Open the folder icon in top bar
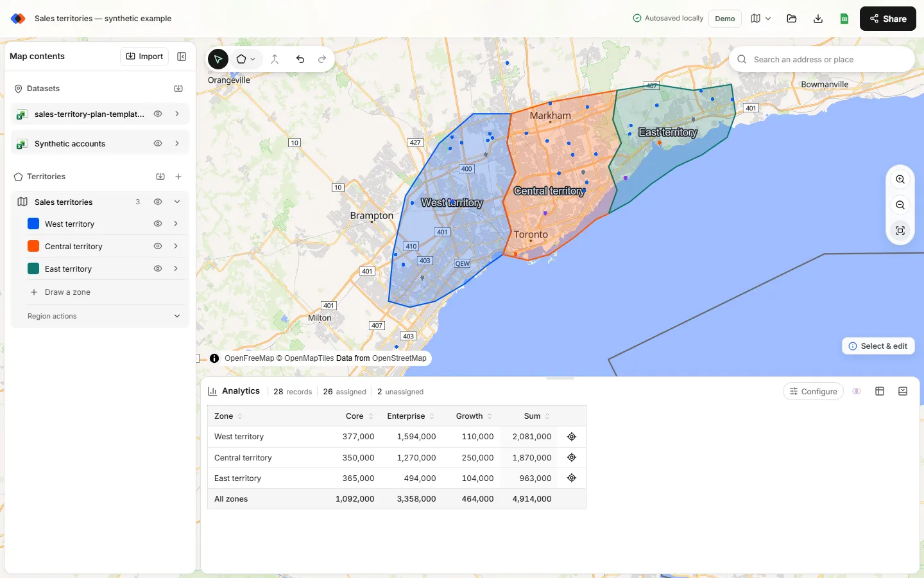Screen dimensions: 924x578 point(792,19)
